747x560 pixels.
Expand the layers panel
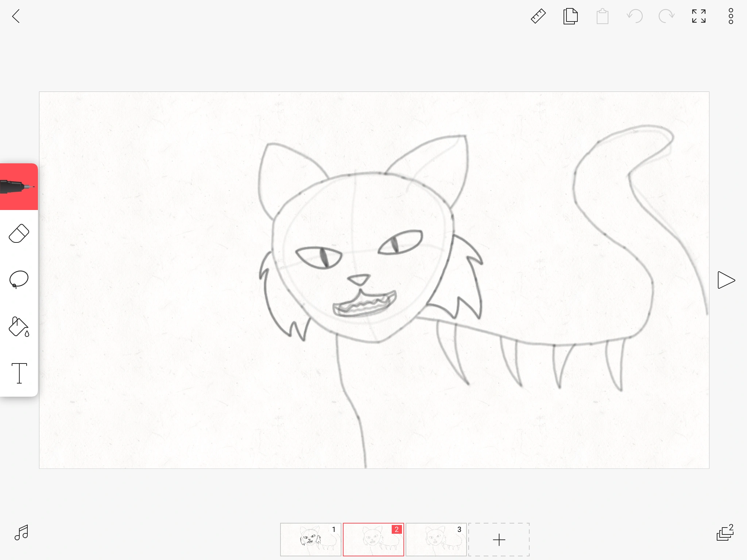click(x=725, y=533)
